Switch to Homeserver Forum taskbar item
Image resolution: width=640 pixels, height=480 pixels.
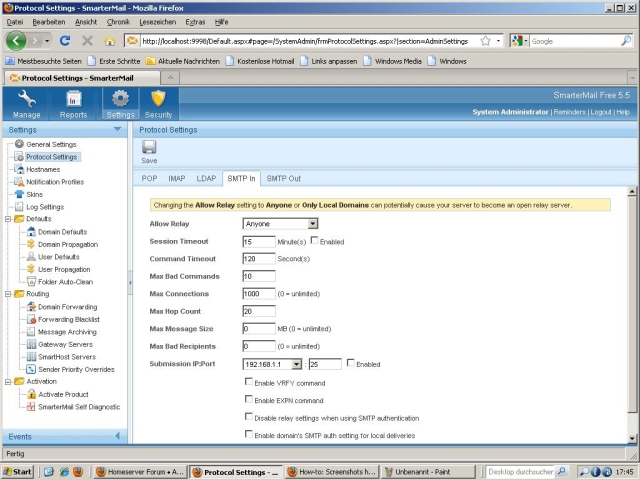140,472
